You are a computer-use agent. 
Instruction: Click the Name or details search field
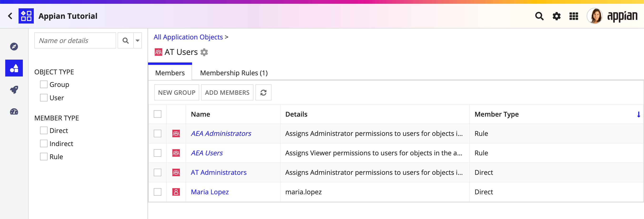[75, 40]
